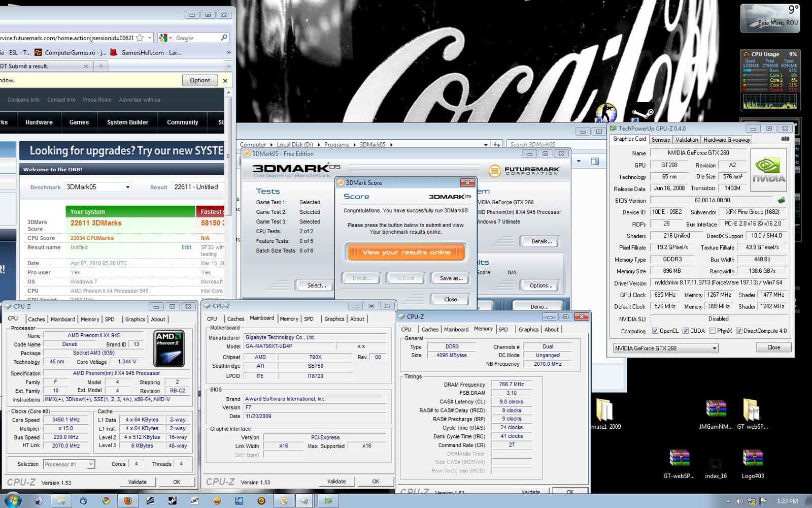Screen dimensions: 812x508
Task: Open the browser tab list dropdown
Action: tap(228, 66)
